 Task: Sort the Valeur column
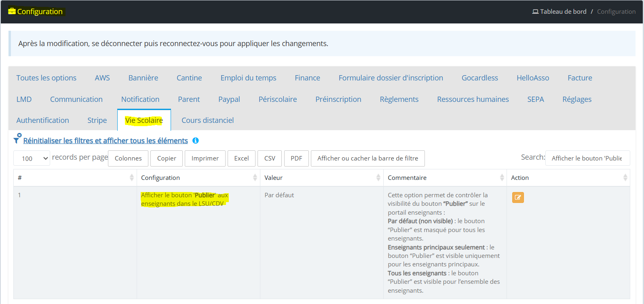tap(378, 177)
